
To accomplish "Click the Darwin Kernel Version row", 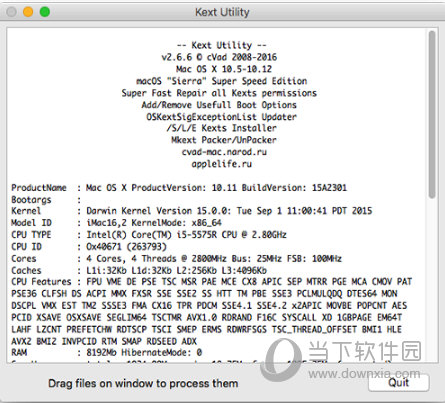I will click(x=192, y=211).
